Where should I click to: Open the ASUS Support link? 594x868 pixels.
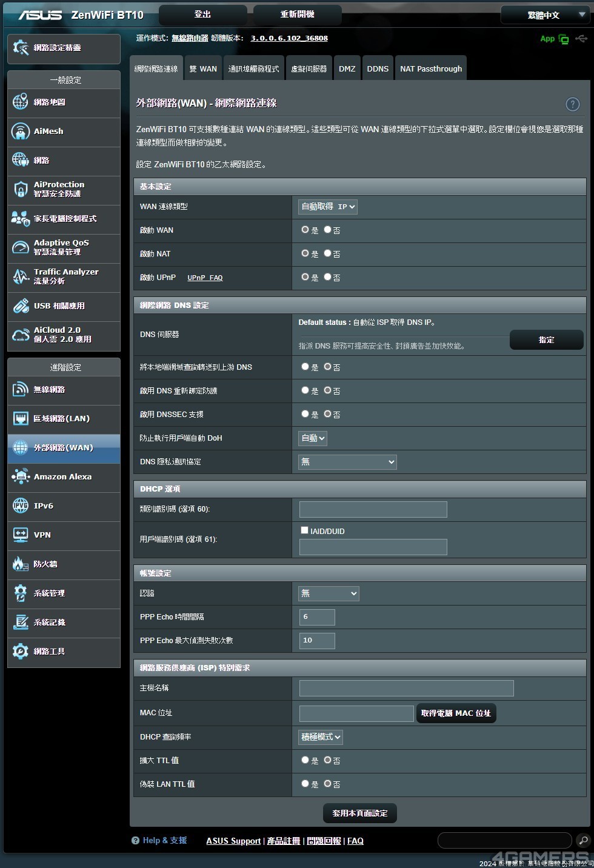pyautogui.click(x=233, y=841)
